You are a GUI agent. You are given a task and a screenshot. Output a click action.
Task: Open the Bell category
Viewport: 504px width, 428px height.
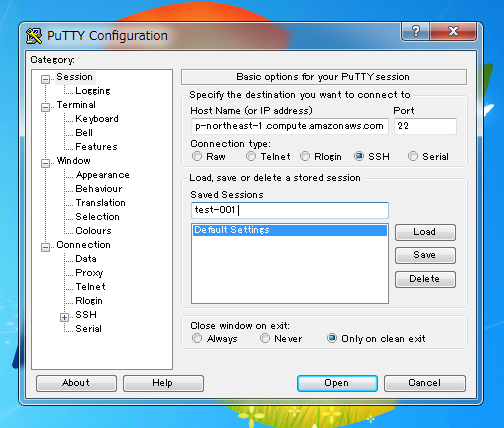[84, 133]
